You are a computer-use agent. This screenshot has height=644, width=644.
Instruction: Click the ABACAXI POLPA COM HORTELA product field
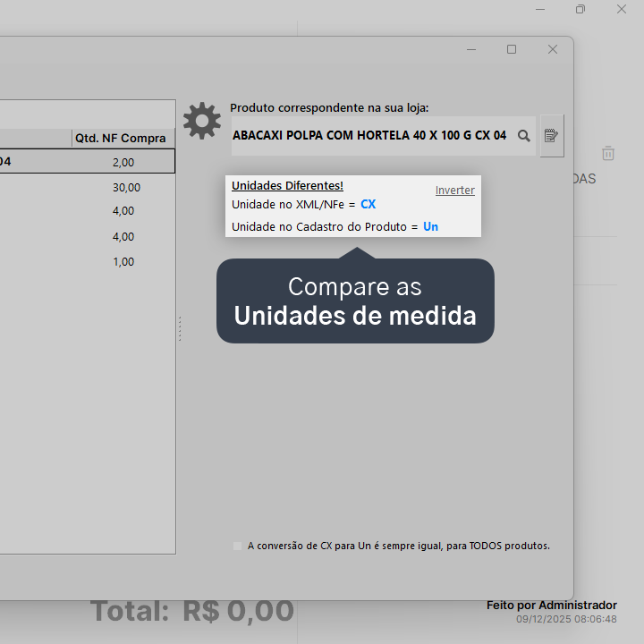pos(383,136)
